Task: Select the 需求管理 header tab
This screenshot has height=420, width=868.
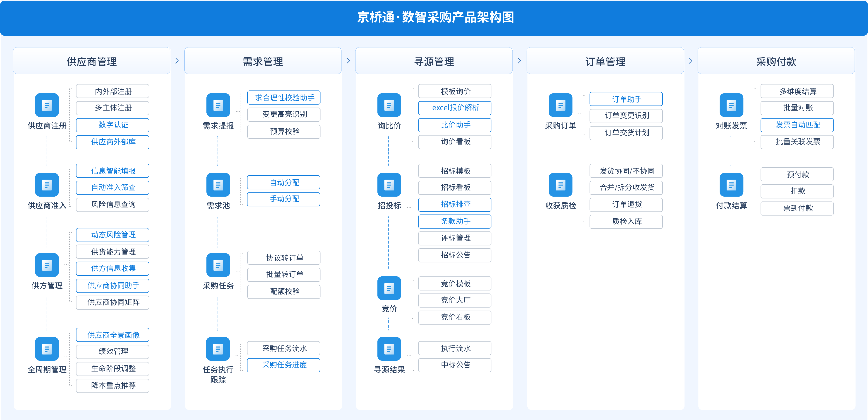Action: (263, 61)
